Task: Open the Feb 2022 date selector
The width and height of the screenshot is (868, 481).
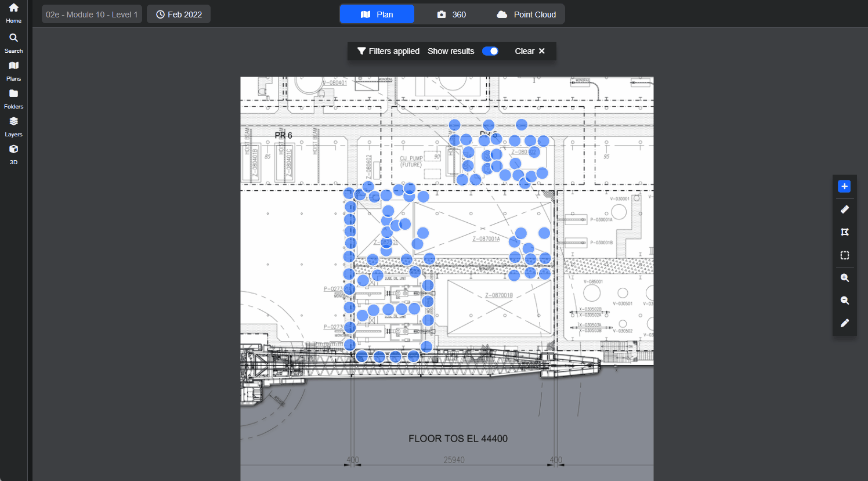Action: coord(179,15)
